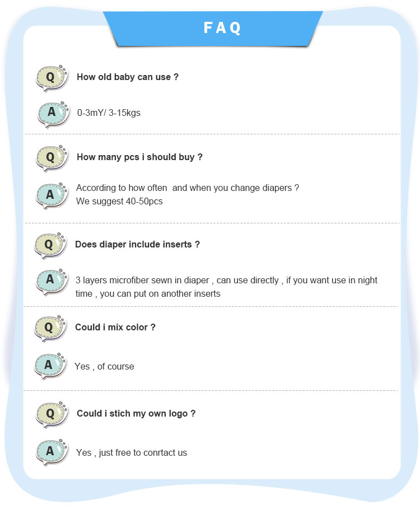Select the "Could i mix color ?" question
Image resolution: width=420 pixels, height=514 pixels.
115,327
